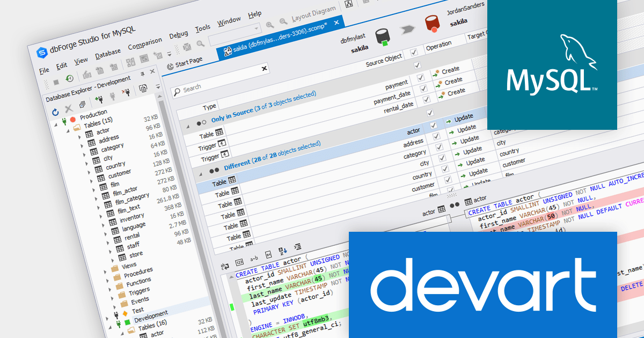Viewport: 644px width, 338px height.
Task: Pin the Database Explorer panel
Action: [142, 74]
